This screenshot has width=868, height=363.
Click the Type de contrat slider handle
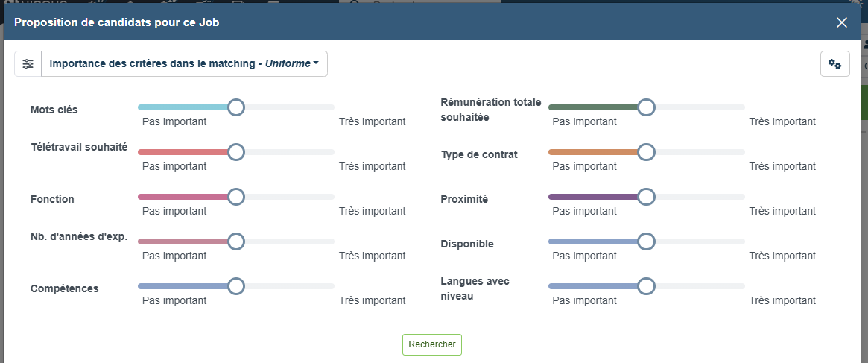[x=646, y=152]
